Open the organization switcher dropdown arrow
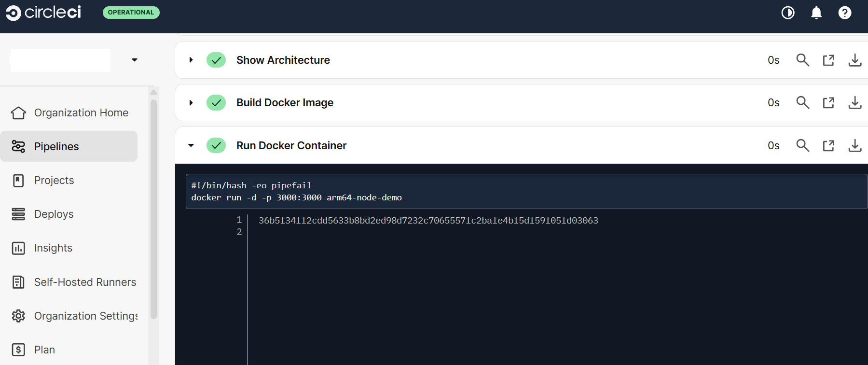Viewport: 868px width, 365px height. tap(135, 60)
